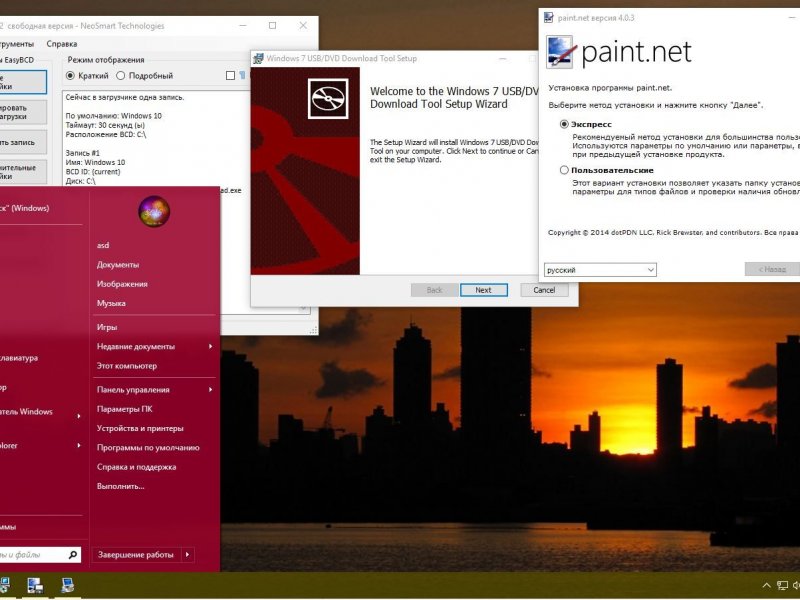
Task: Click the disc icon in the setup wizard banner
Action: [x=328, y=98]
